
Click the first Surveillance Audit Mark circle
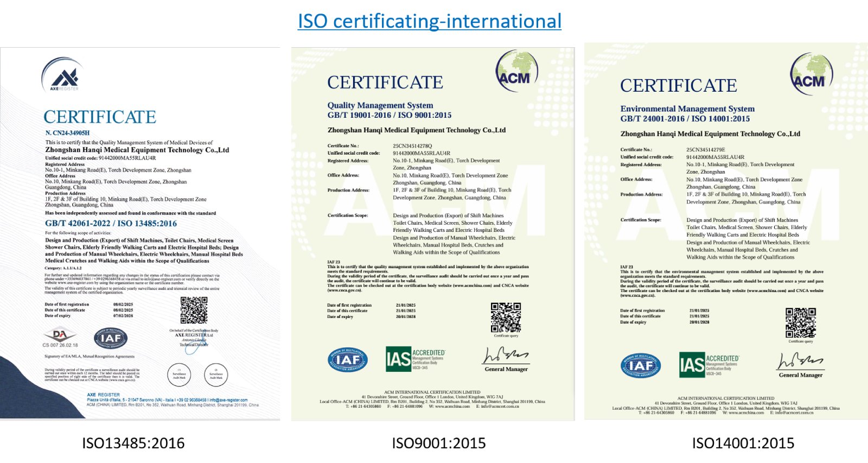click(x=179, y=375)
